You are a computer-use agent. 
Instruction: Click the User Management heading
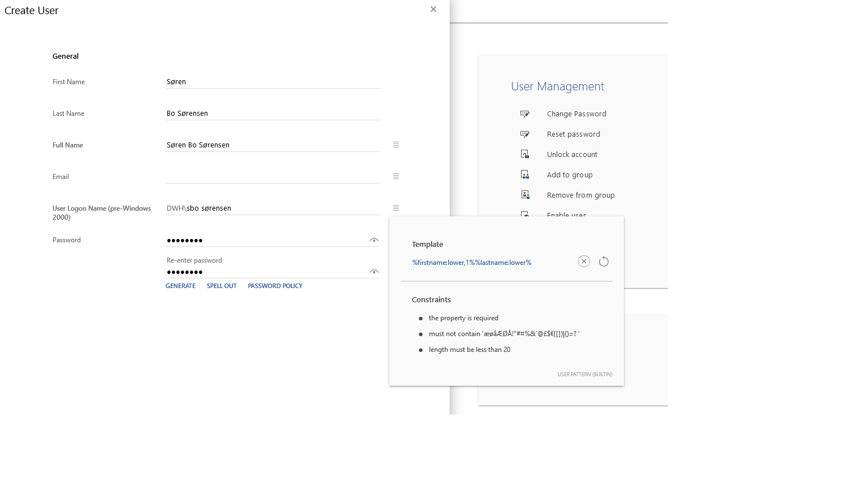coord(557,86)
